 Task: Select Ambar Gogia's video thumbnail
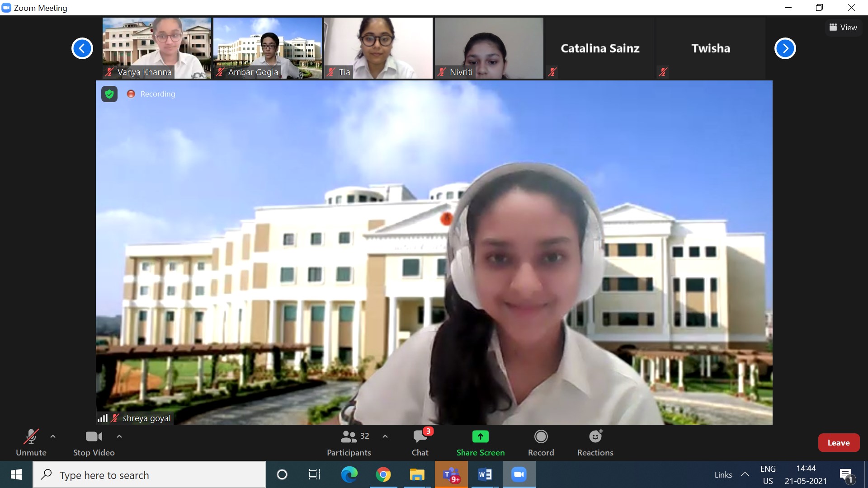(x=268, y=48)
